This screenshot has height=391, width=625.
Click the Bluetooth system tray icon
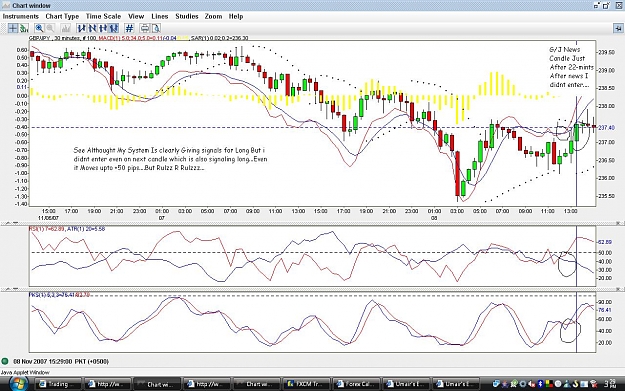(541, 384)
